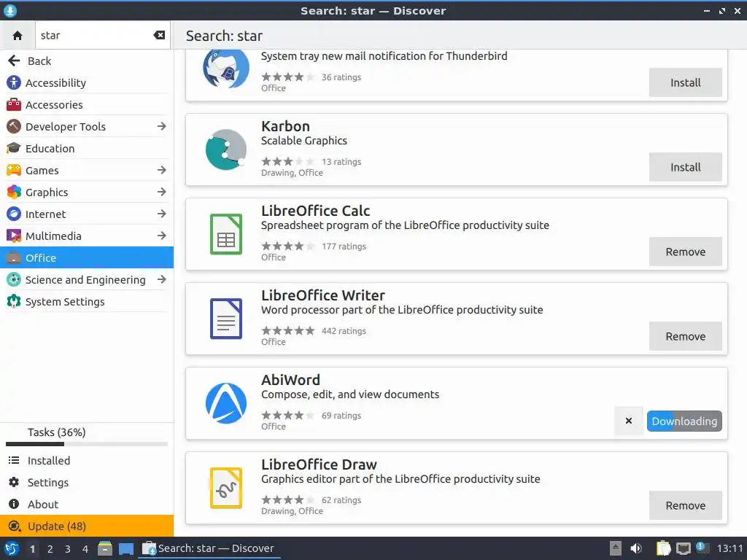Image resolution: width=747 pixels, height=560 pixels.
Task: Select the Accessories category
Action: [x=87, y=104]
